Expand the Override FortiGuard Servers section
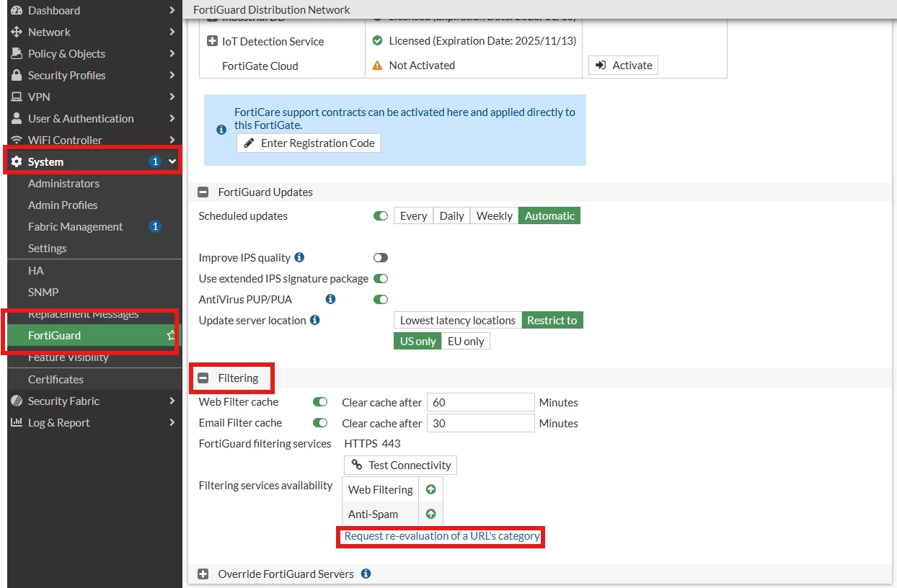The height and width of the screenshot is (588, 897). click(203, 574)
